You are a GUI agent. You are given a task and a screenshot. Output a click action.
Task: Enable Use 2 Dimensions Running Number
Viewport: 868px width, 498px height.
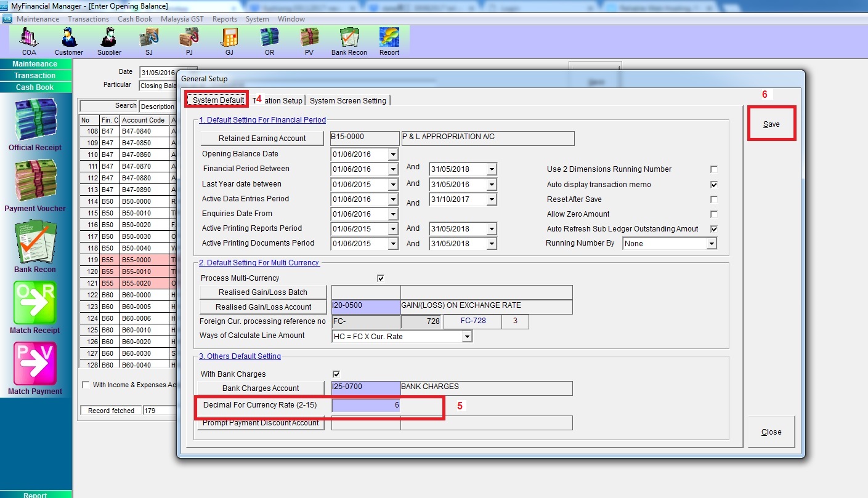pyautogui.click(x=714, y=169)
